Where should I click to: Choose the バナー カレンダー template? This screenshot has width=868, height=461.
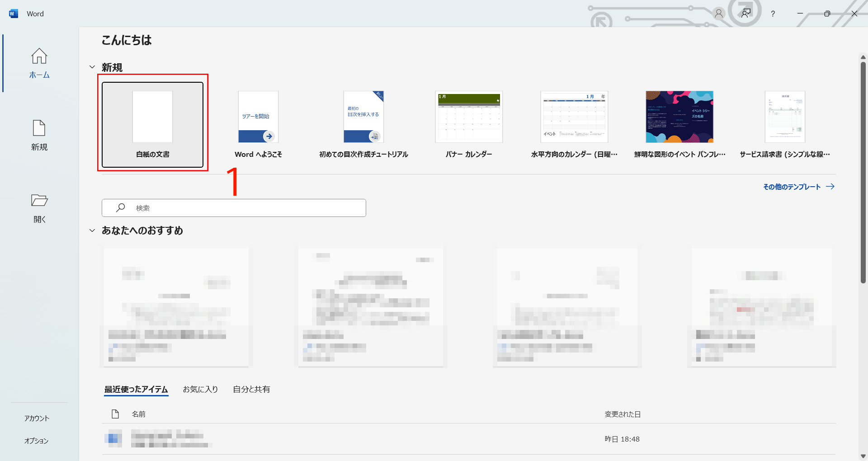469,125
